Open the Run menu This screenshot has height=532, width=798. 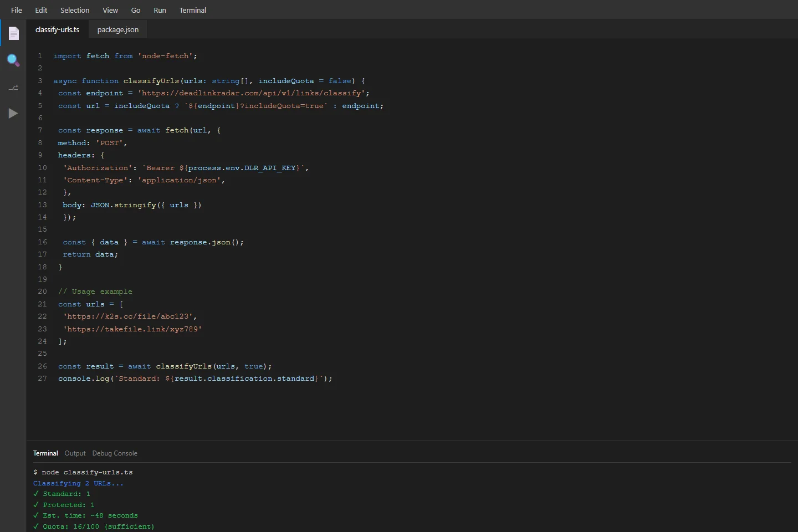(x=160, y=10)
